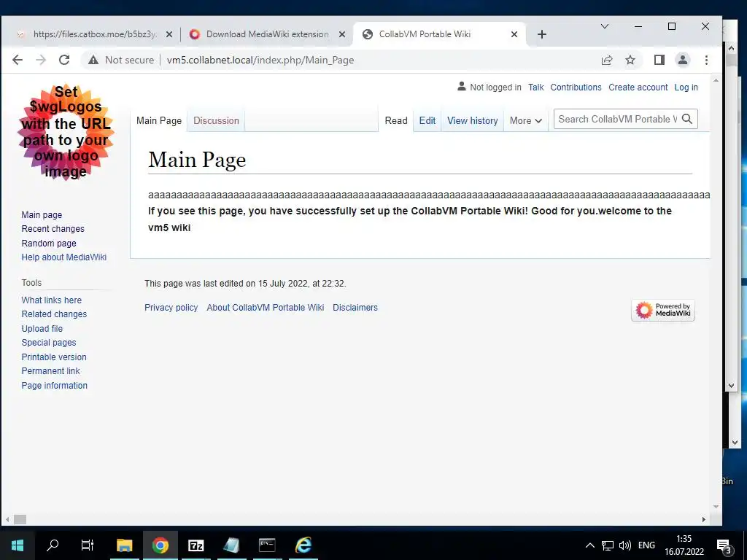Click the Not secure warning icon
Screen dimensions: 747x560
tap(93, 60)
